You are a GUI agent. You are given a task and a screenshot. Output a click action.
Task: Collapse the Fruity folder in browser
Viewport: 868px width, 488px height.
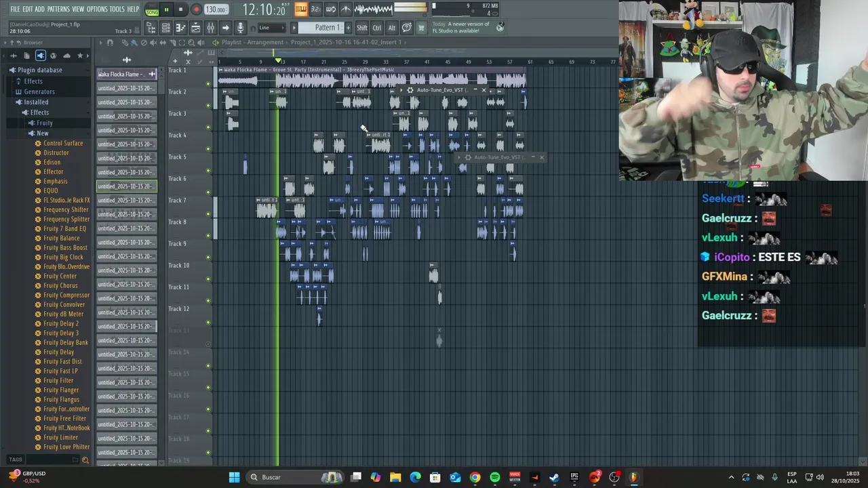tap(44, 123)
